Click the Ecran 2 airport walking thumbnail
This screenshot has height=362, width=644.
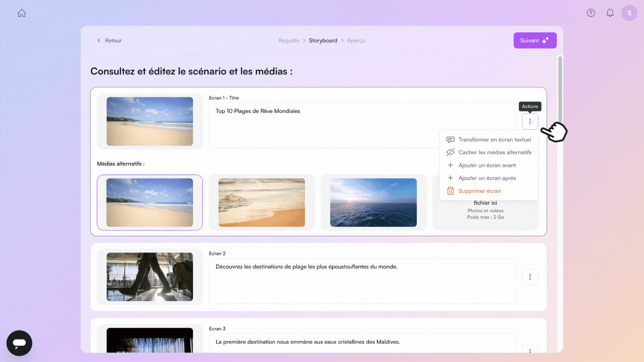[150, 277]
